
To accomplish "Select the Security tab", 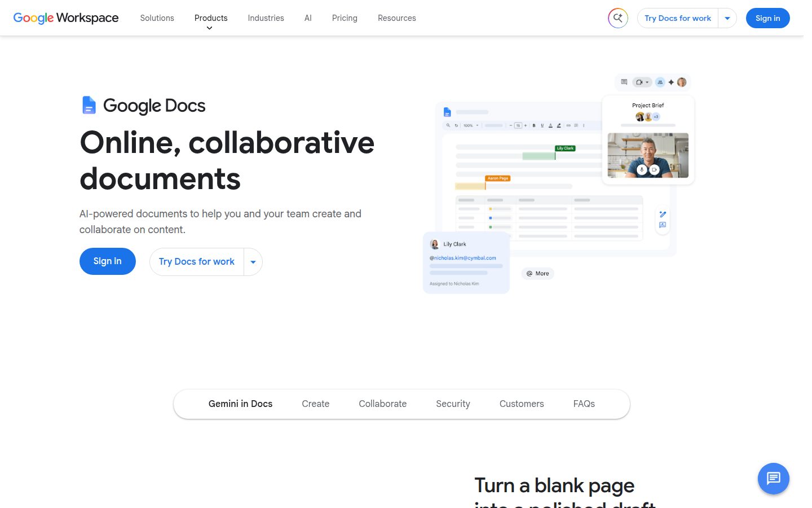I will point(453,404).
